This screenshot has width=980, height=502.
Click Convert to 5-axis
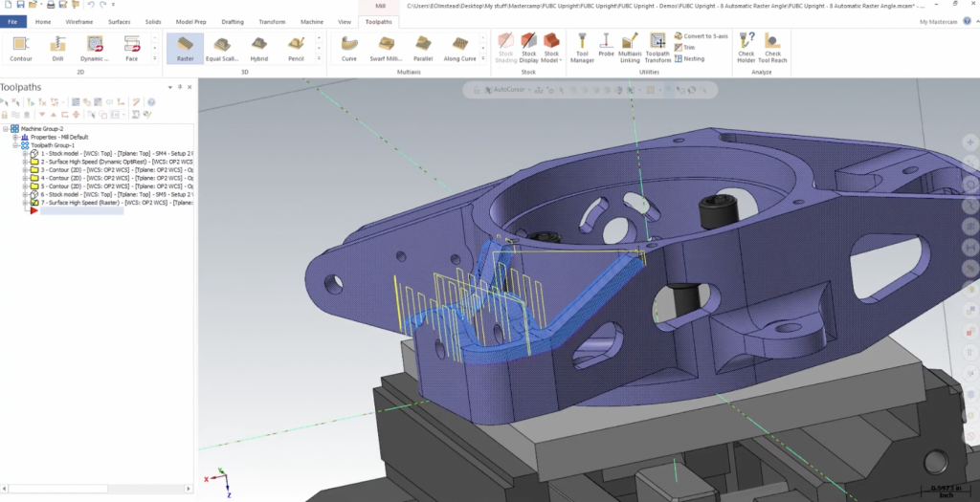pos(701,36)
